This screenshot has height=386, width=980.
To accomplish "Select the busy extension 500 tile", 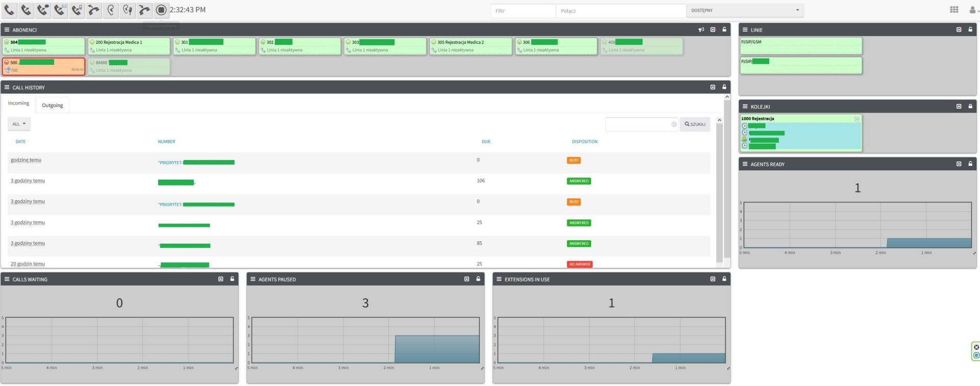I will tap(43, 66).
